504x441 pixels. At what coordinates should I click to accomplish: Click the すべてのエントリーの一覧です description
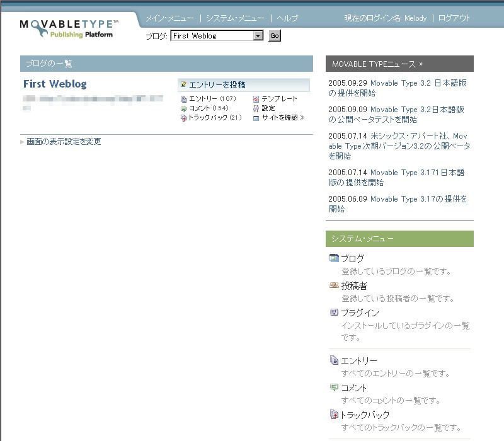tap(396, 373)
